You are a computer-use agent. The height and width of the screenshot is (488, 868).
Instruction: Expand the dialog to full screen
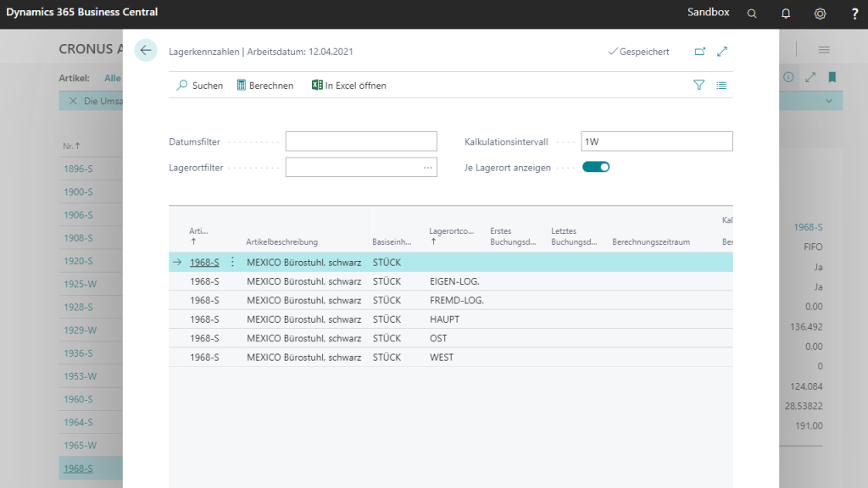722,52
